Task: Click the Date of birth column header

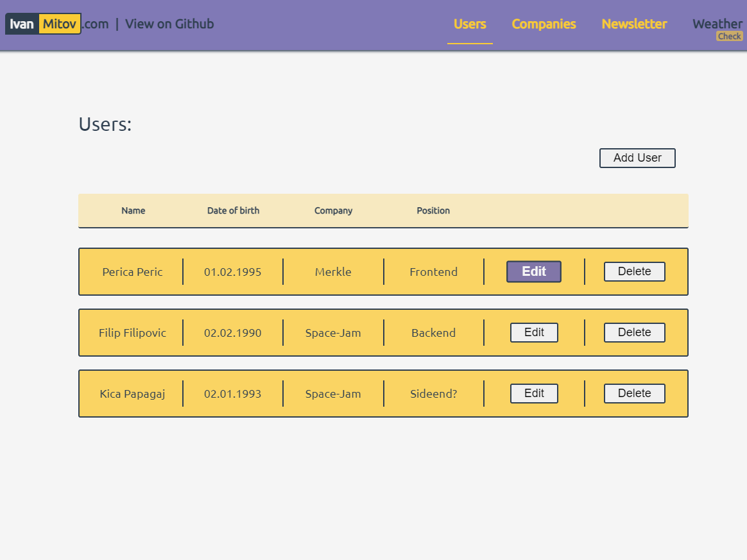Action: [x=233, y=210]
